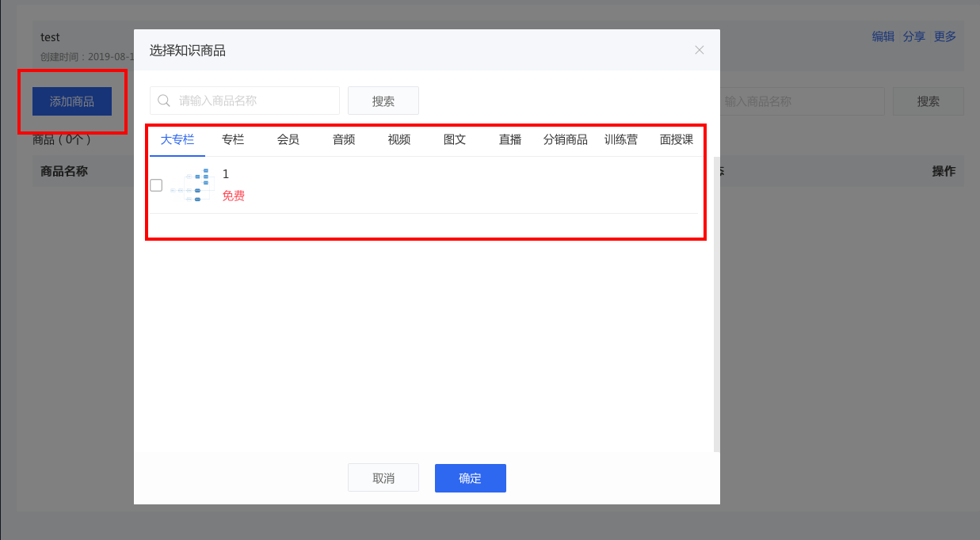Close the 选择知识商品 dialog

pos(700,50)
